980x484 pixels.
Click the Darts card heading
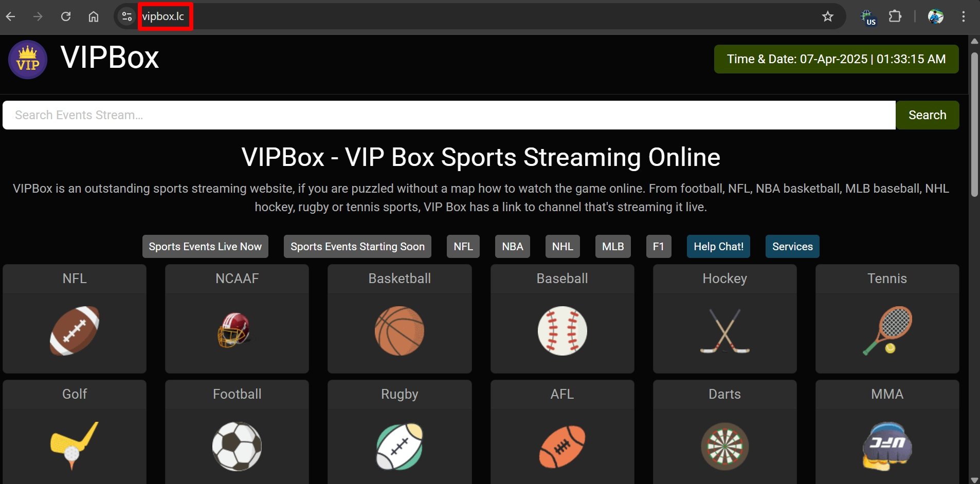click(725, 394)
